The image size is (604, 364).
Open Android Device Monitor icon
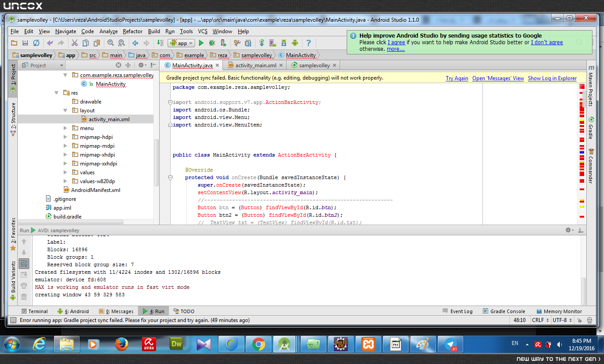[295, 43]
